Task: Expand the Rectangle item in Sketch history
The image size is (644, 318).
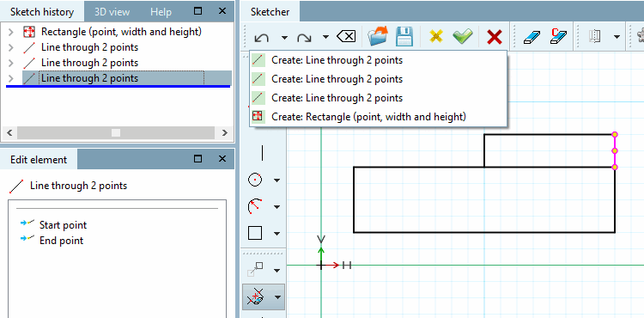Action: tap(11, 32)
